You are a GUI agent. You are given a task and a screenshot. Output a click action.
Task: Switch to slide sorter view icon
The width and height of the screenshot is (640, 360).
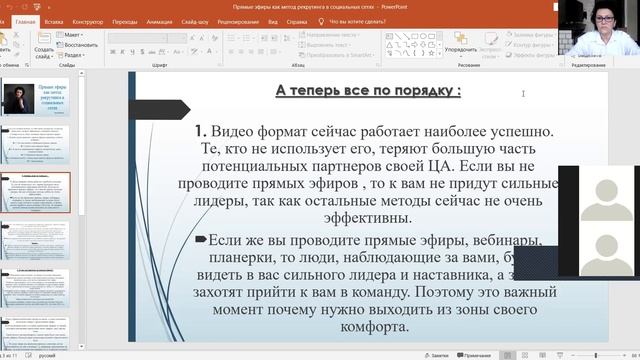pos(525,356)
